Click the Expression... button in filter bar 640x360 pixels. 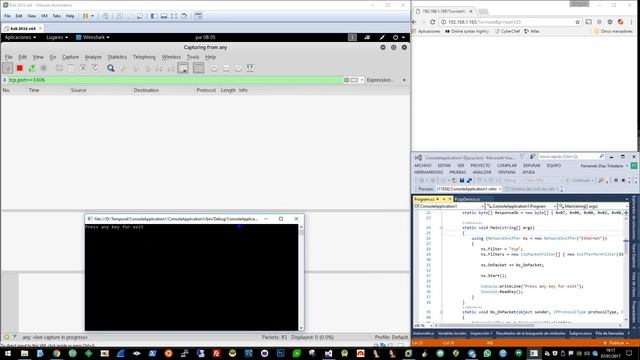point(380,80)
